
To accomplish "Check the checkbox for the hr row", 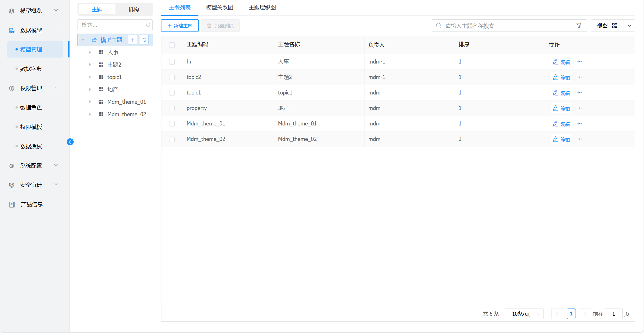I will [x=172, y=62].
